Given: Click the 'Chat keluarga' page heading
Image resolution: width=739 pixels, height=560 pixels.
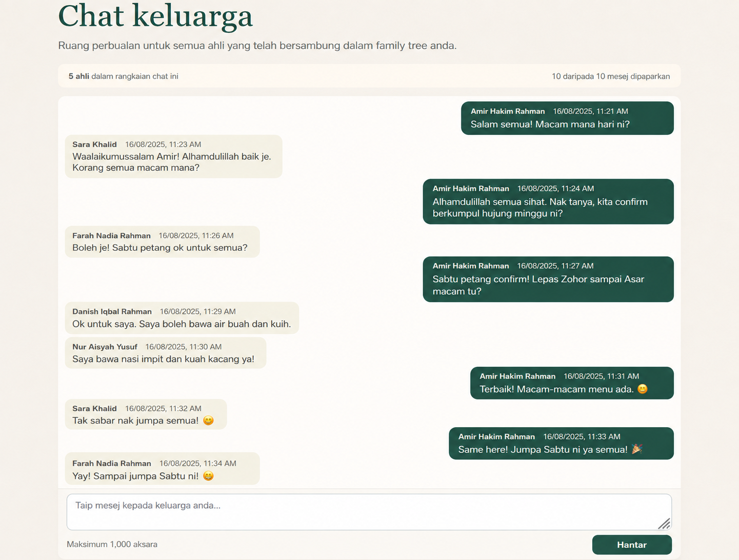Looking at the screenshot, I should click(155, 16).
